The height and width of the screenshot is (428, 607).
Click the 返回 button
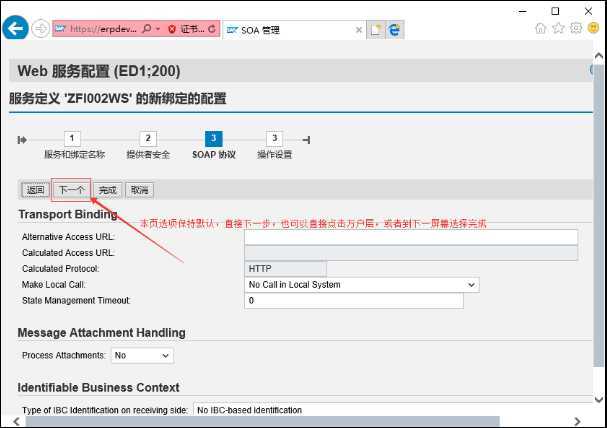click(35, 190)
